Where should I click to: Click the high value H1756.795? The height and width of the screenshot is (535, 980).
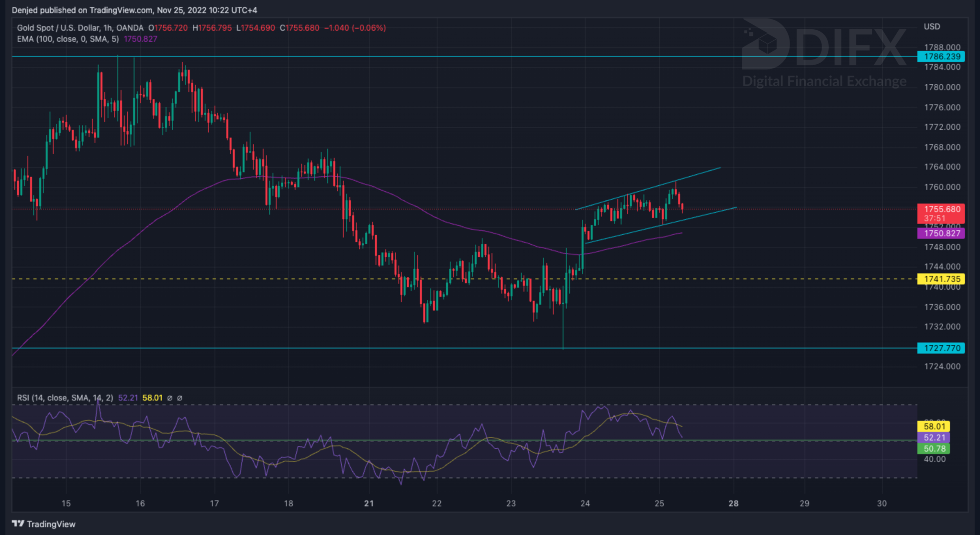click(212, 28)
